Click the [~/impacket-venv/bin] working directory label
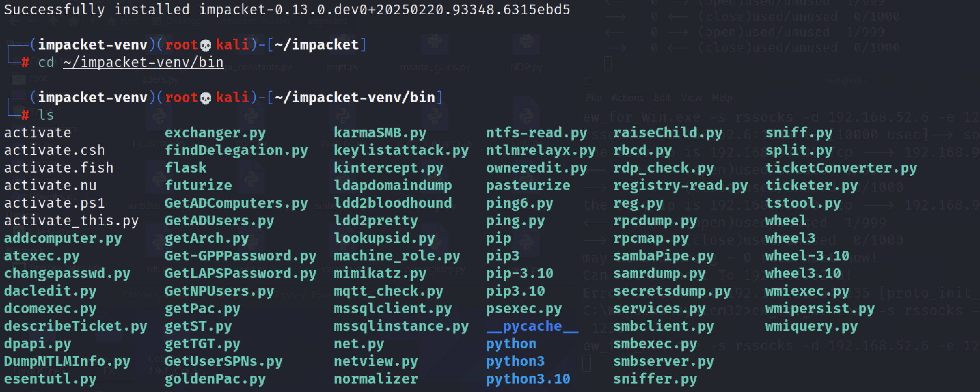Viewport: 980px width, 392px height. tap(354, 98)
